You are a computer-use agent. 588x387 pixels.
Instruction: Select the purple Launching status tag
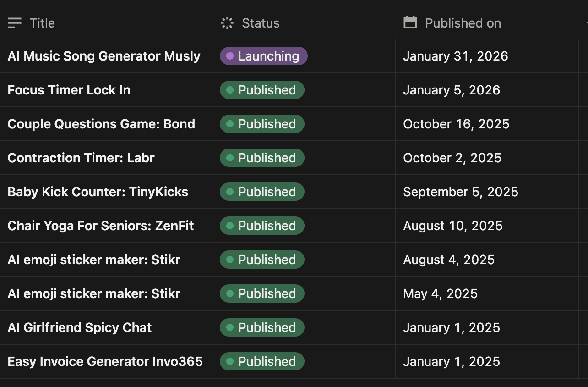point(263,56)
